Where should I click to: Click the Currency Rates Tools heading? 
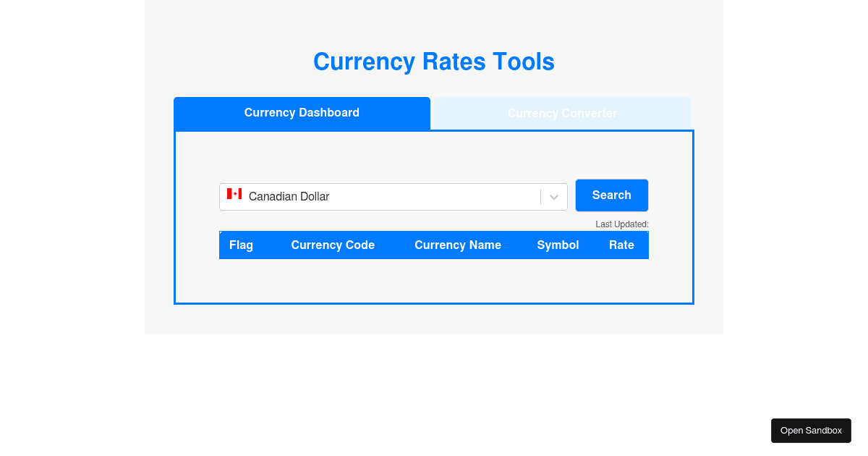(434, 62)
